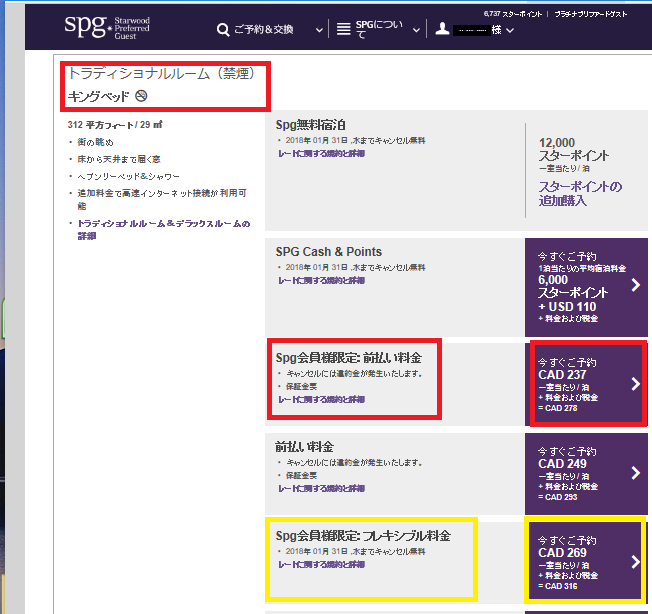
Task: Open rate details link under Spg会員様限定: フレキシブル料金
Action: point(321,565)
